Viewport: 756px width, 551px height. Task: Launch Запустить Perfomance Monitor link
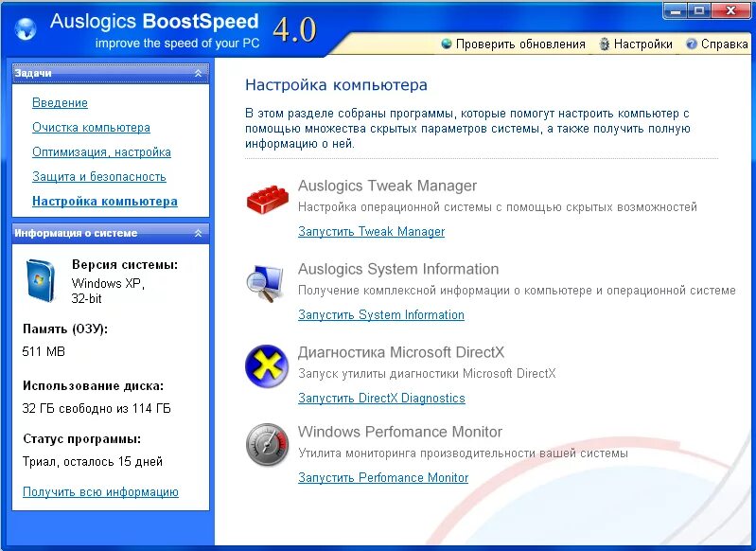pos(383,478)
